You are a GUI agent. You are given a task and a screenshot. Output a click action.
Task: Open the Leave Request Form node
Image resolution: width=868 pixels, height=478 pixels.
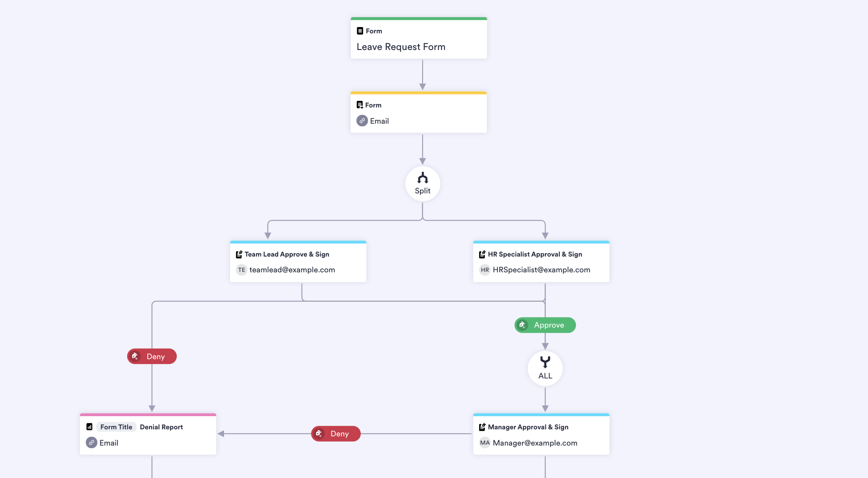[x=419, y=39]
